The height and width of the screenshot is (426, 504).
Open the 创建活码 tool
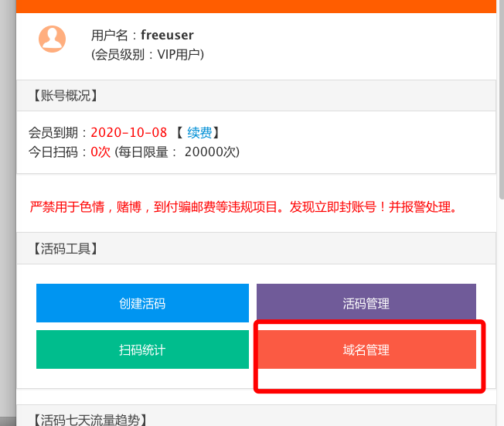(142, 303)
